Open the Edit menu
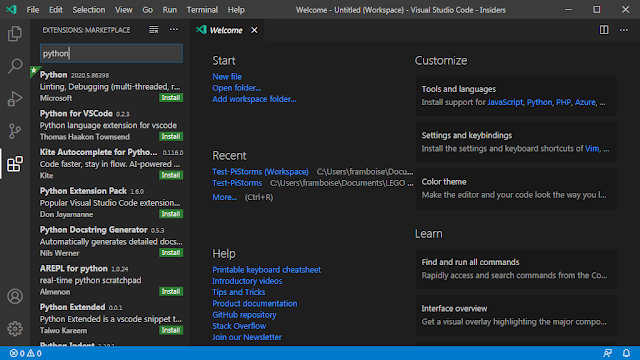The image size is (640, 360). 56,10
